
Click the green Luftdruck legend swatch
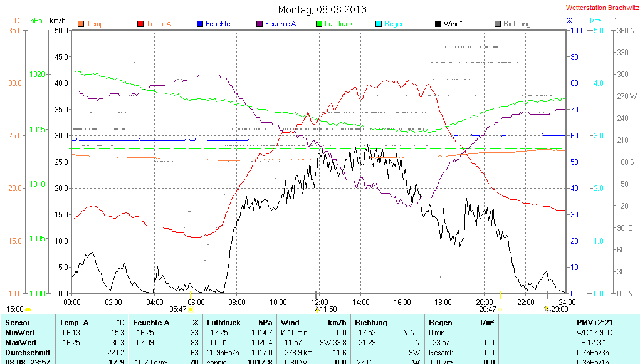[x=318, y=24]
